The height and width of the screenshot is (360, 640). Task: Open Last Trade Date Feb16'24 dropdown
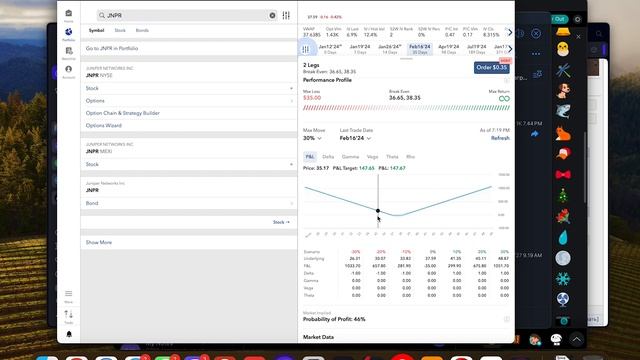tap(355, 138)
